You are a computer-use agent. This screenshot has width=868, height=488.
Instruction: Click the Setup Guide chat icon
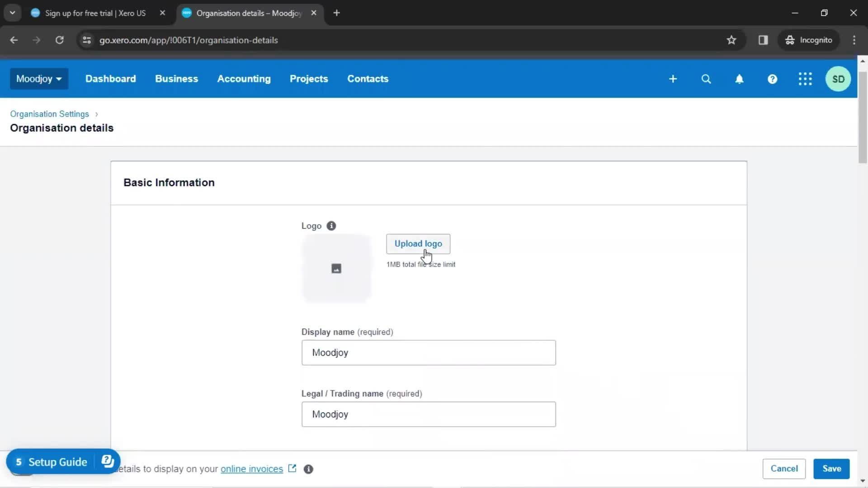tap(108, 461)
